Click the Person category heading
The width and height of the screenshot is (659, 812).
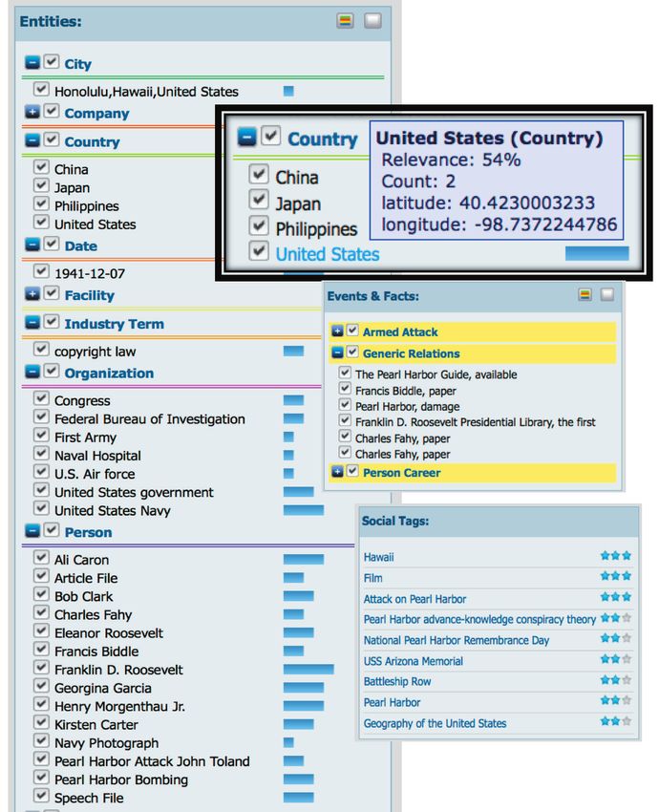click(88, 532)
